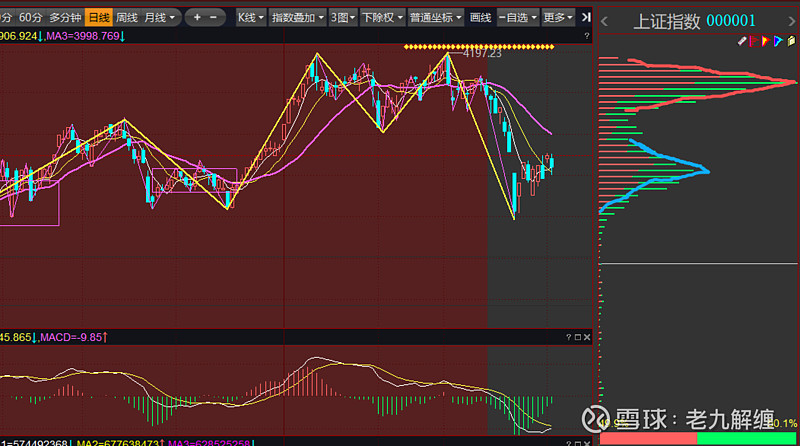
Task: Click the MA3=628525258 volume value
Action: point(211,443)
